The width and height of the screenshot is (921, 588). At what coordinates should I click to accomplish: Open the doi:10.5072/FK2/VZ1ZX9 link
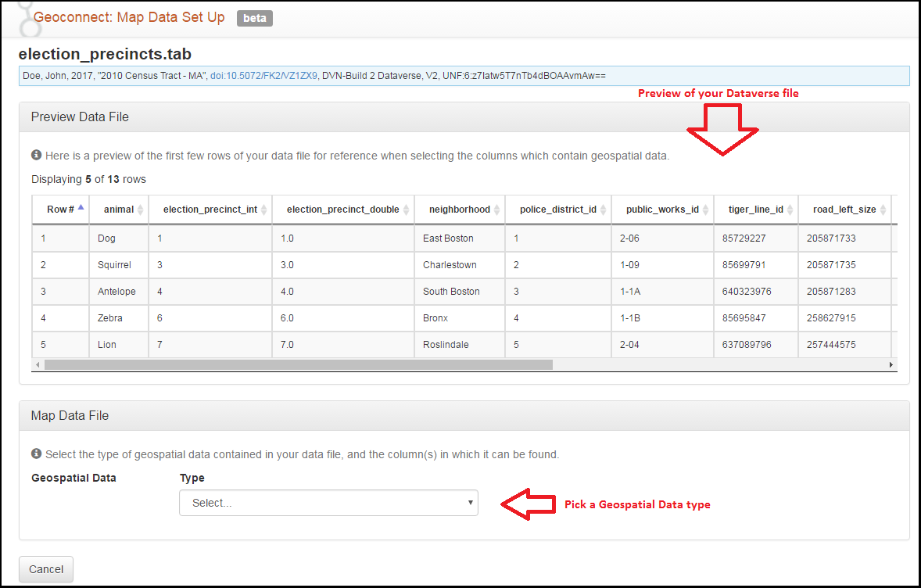pyautogui.click(x=263, y=76)
